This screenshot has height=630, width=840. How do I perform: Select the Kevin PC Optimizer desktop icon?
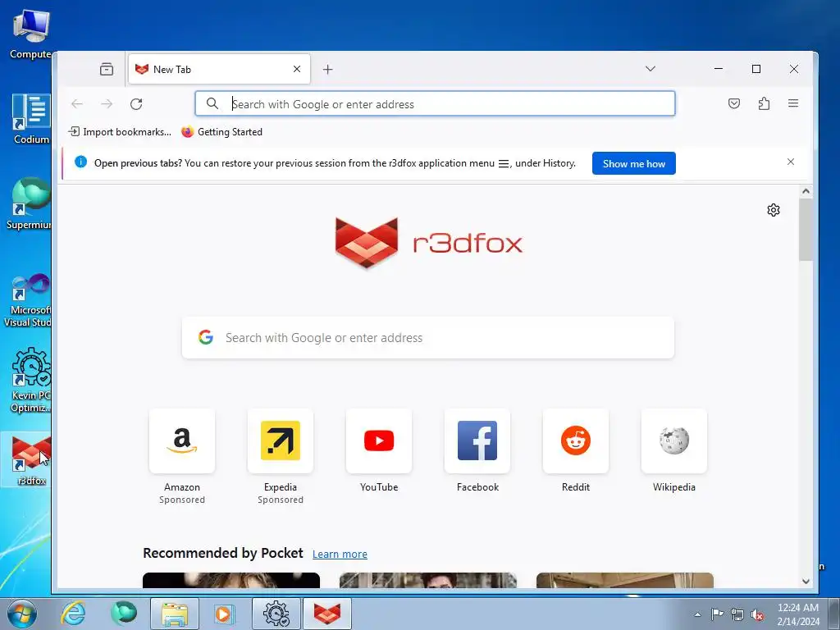[x=30, y=380]
